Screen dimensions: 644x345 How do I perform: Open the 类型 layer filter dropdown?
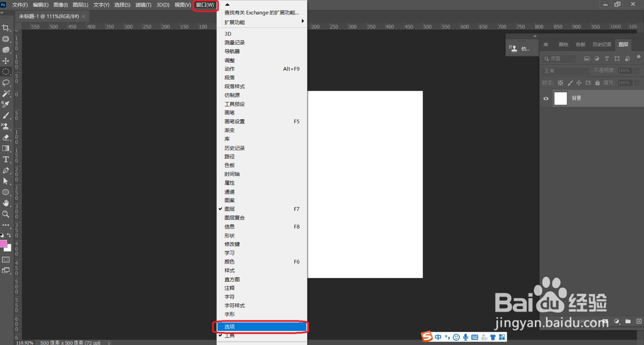559,58
